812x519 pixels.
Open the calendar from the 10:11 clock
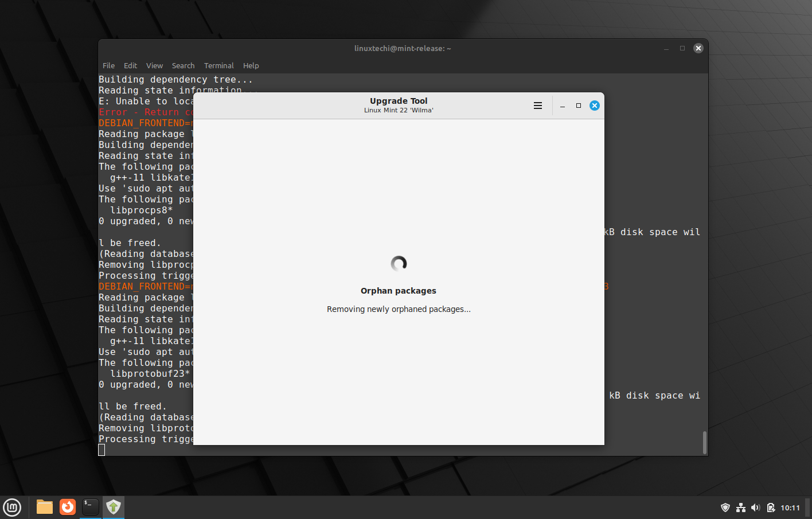[790, 508]
